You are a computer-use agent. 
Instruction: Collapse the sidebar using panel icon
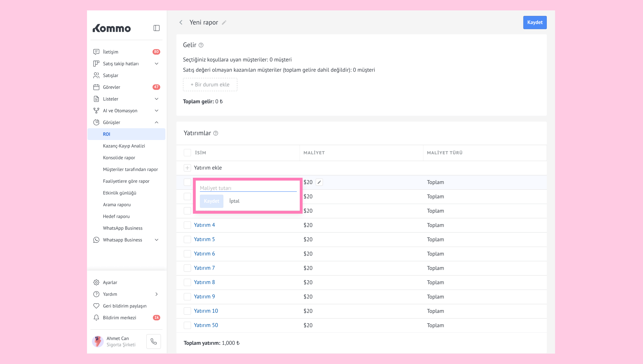[x=156, y=28]
